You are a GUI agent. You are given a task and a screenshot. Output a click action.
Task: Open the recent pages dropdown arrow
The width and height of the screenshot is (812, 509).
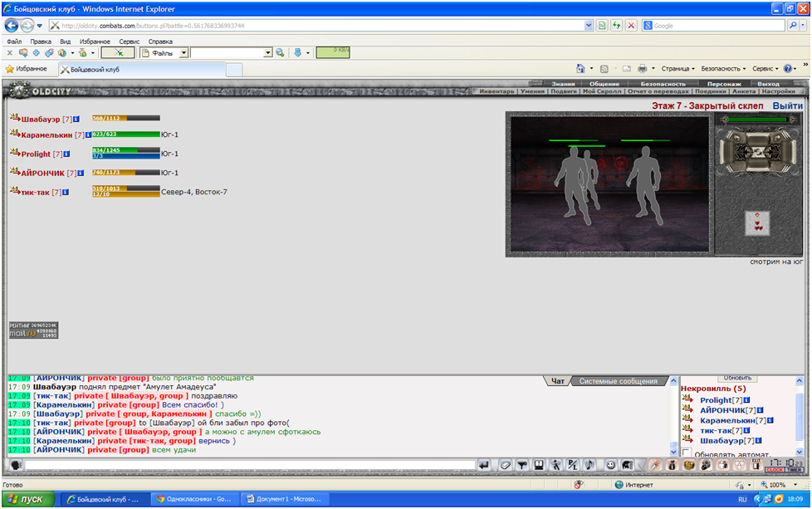(x=39, y=26)
